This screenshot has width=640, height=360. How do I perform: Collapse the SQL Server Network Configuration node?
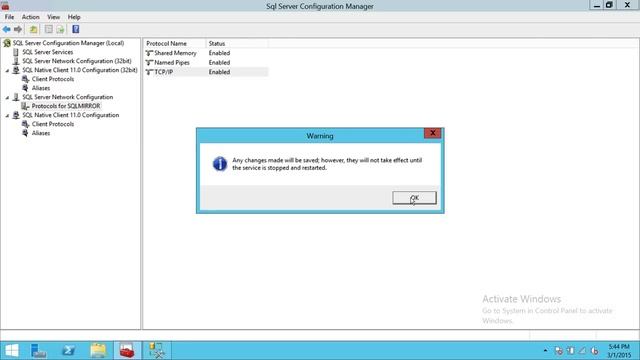click(7, 97)
